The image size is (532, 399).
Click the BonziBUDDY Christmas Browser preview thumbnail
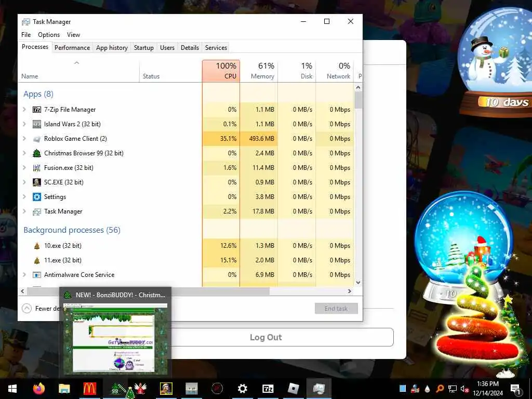pyautogui.click(x=115, y=338)
